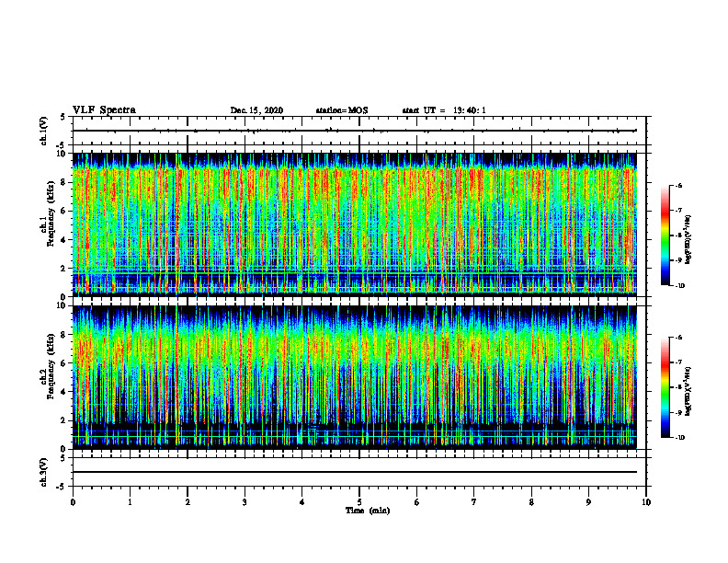Image resolution: width=728 pixels, height=563 pixels.
Task: Click the "-5" tick on ch.3(V) axis
Action: point(63,487)
